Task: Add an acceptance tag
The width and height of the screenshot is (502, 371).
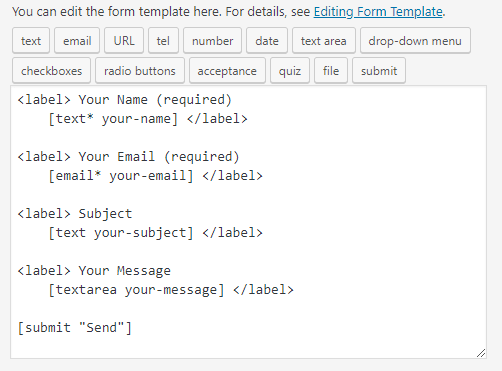Action: 227,71
